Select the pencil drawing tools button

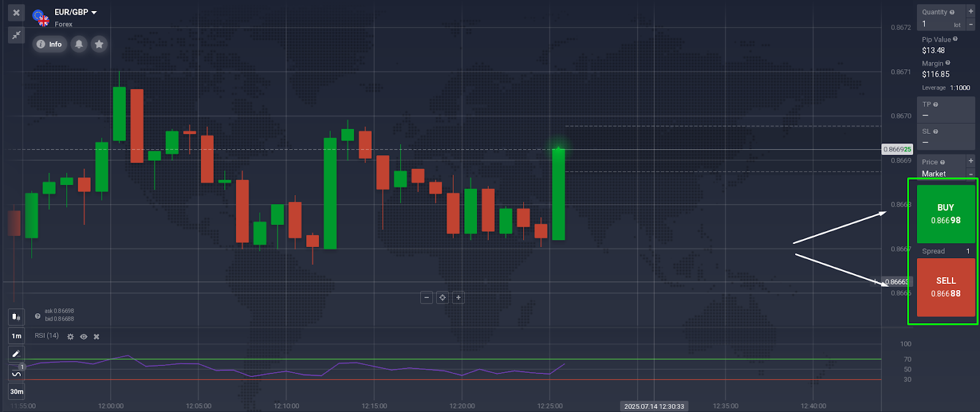click(x=17, y=354)
